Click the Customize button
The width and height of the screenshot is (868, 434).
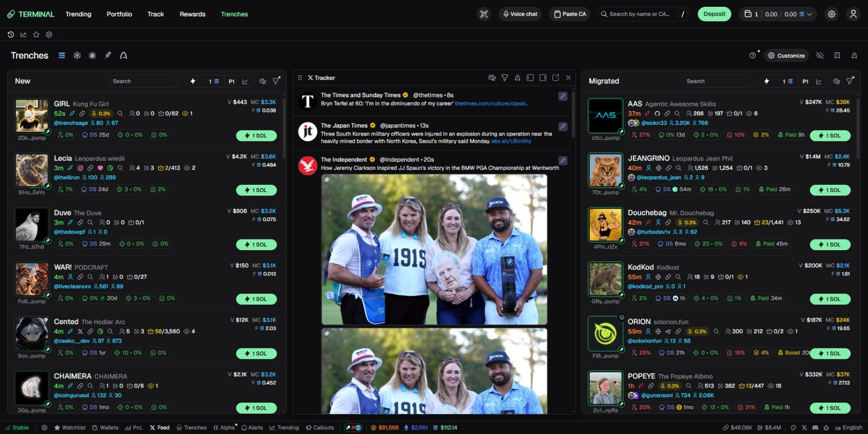pyautogui.click(x=787, y=56)
